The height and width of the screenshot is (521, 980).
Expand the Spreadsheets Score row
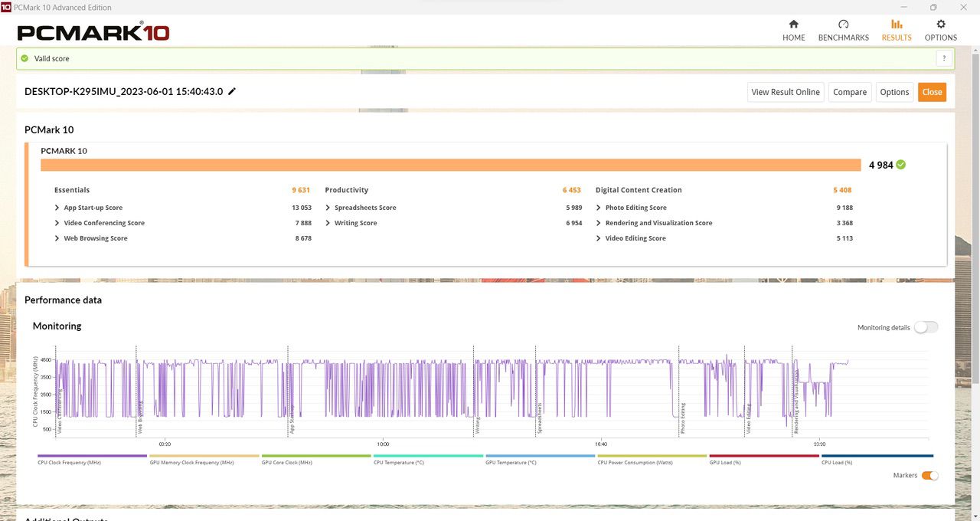(x=328, y=208)
